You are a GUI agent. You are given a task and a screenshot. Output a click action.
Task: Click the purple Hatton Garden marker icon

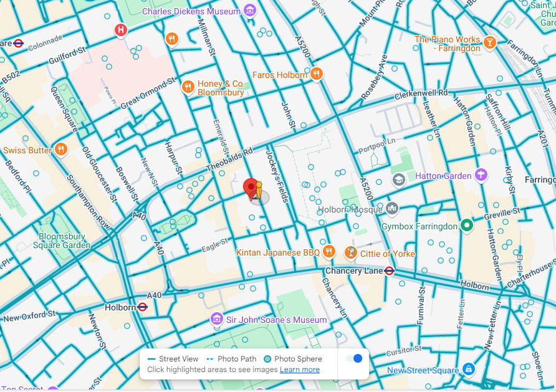click(481, 174)
